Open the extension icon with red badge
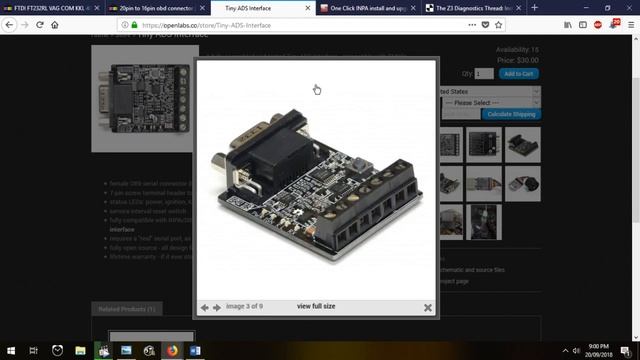The image size is (640, 360). point(614,24)
